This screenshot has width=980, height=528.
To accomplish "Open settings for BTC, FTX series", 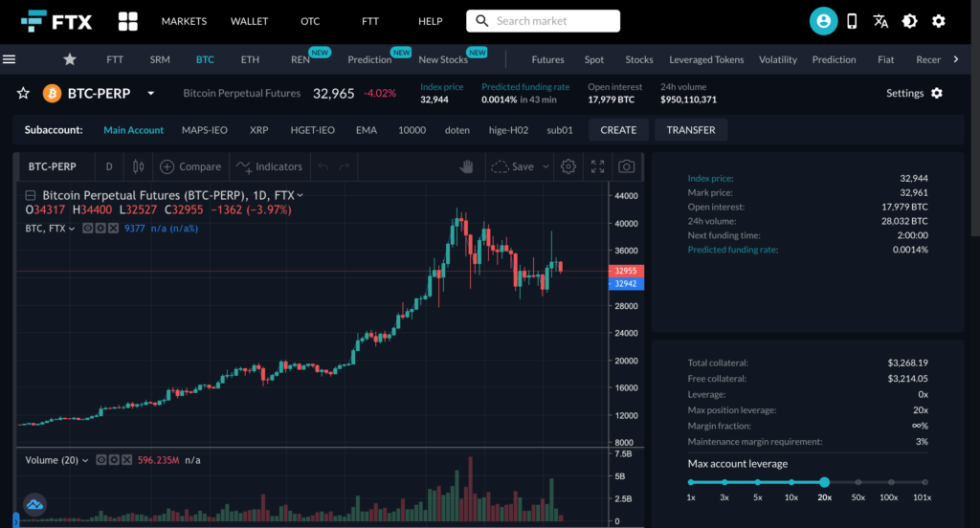I will coord(100,228).
